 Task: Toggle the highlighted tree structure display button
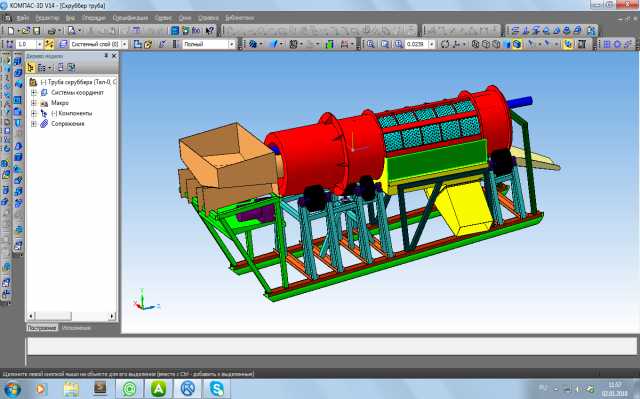click(x=30, y=67)
